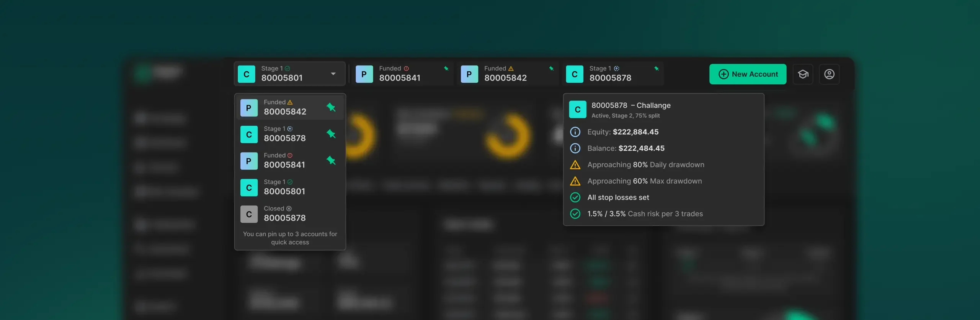
Task: Click the text "Approaching 80% Daily drawdown"
Action: point(646,165)
